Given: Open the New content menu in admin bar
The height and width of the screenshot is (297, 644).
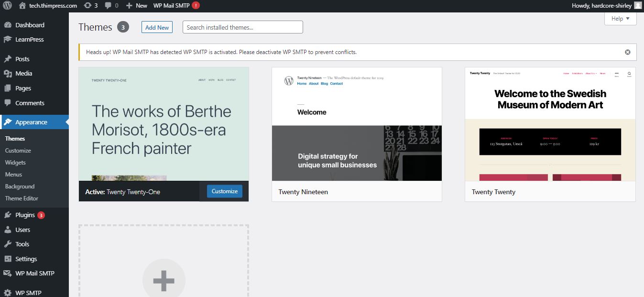Looking at the screenshot, I should (x=136, y=6).
